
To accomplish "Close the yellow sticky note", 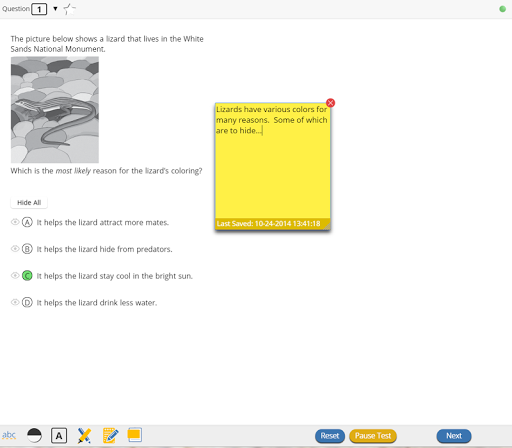I will 330,103.
